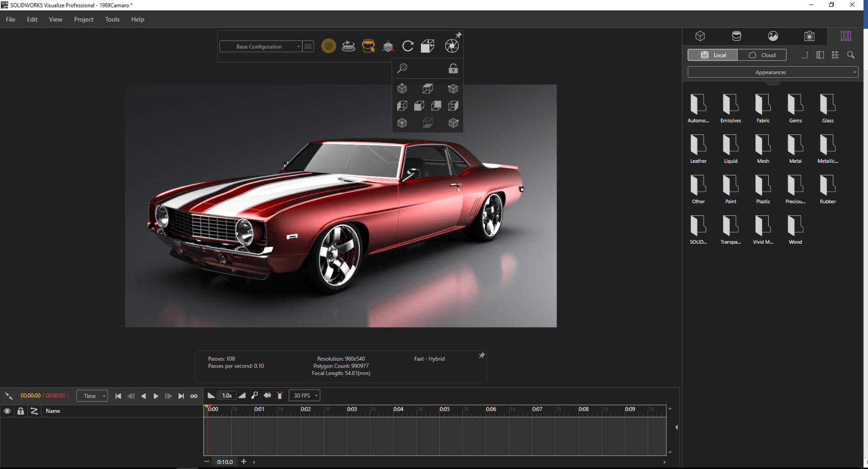Open the Project menu

(x=84, y=19)
